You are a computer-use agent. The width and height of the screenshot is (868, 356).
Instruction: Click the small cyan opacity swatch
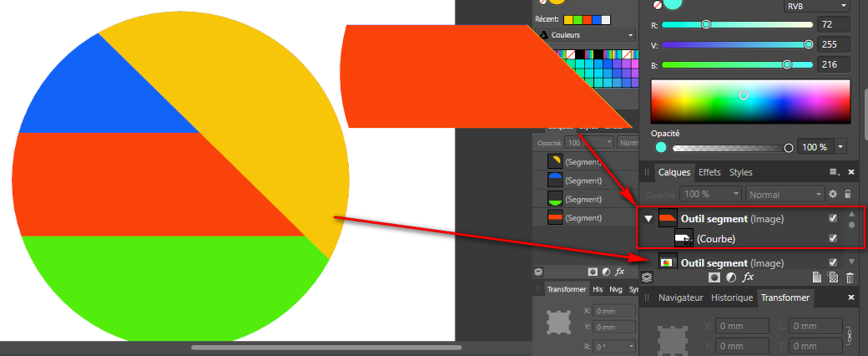tap(660, 148)
